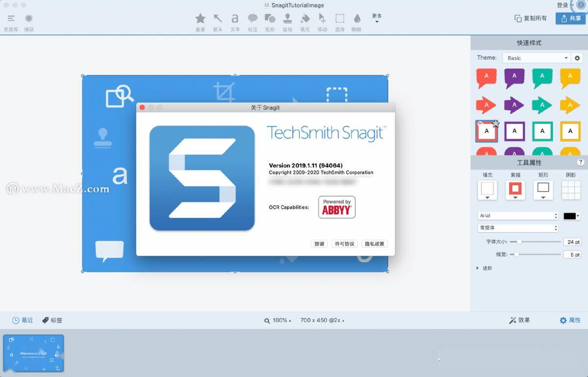Click the 5 pt line width field
This screenshot has width=588, height=377.
tap(572, 255)
